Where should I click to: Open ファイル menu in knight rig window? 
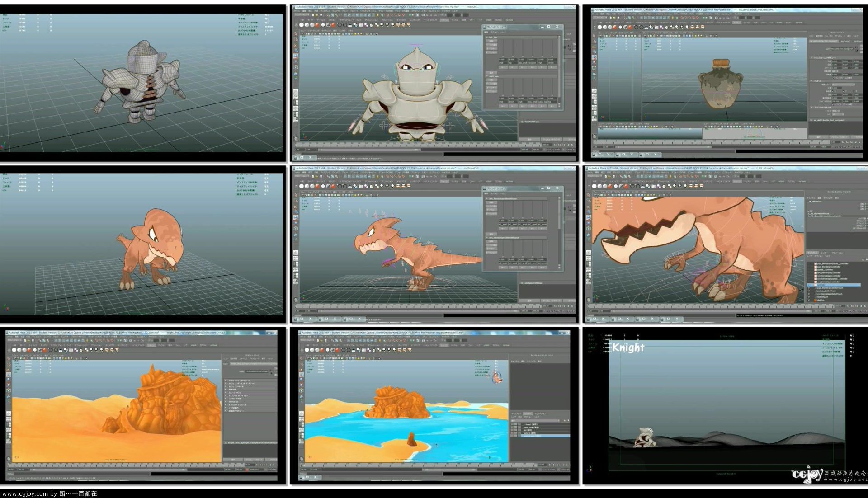coord(297,11)
